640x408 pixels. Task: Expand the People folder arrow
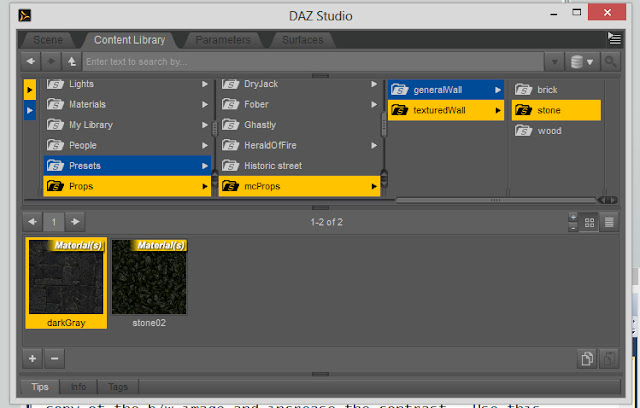pyautogui.click(x=205, y=145)
